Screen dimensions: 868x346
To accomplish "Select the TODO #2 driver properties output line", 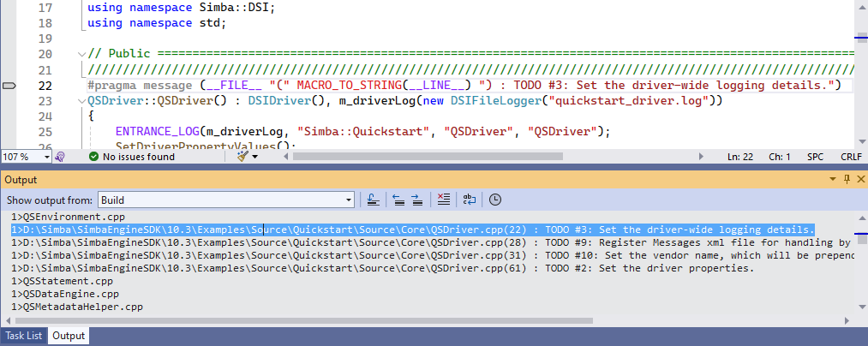I will (x=386, y=268).
